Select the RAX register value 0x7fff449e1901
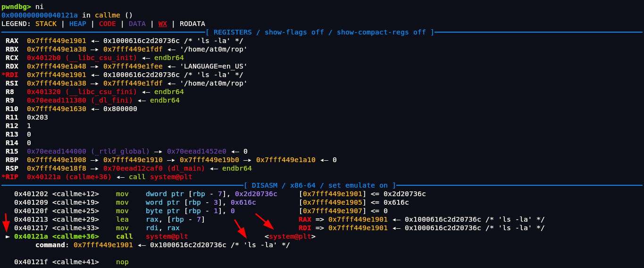 [x=57, y=41]
